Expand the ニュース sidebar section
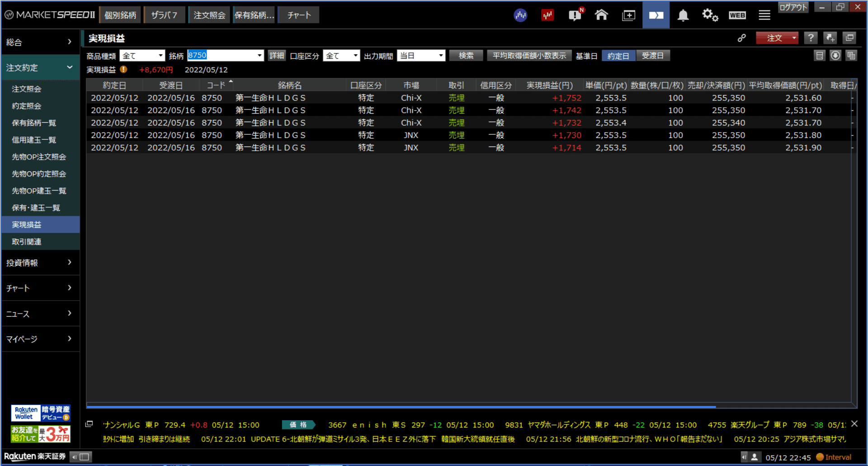 click(x=40, y=314)
